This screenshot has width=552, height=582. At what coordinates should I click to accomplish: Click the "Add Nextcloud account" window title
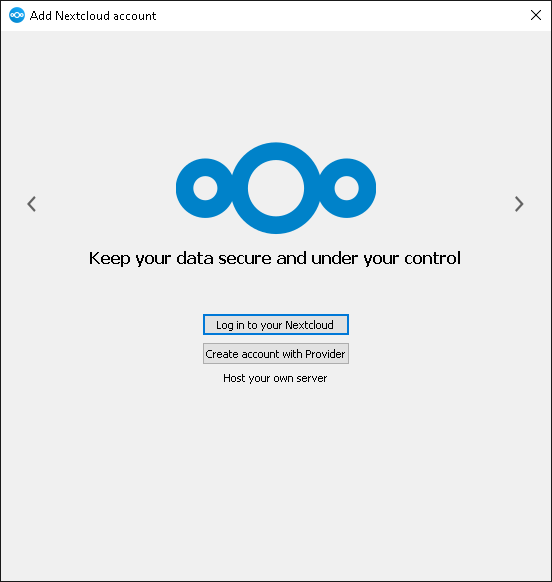click(93, 16)
